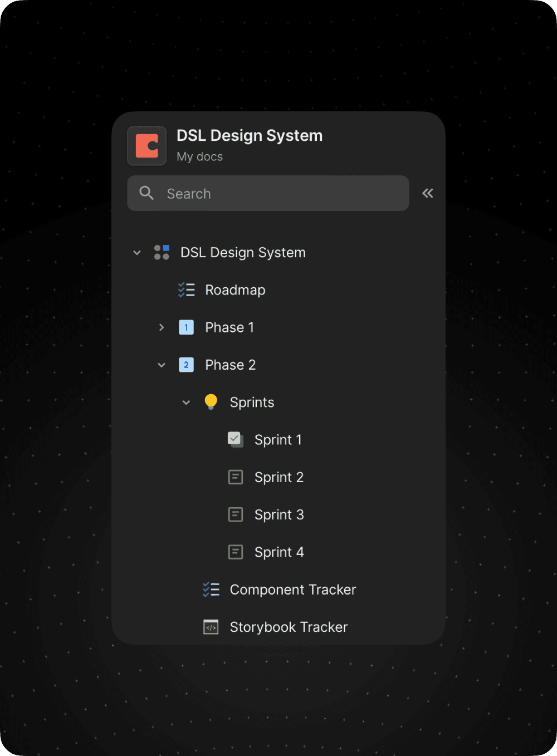
Task: Open Sprint 2 page
Action: [278, 477]
